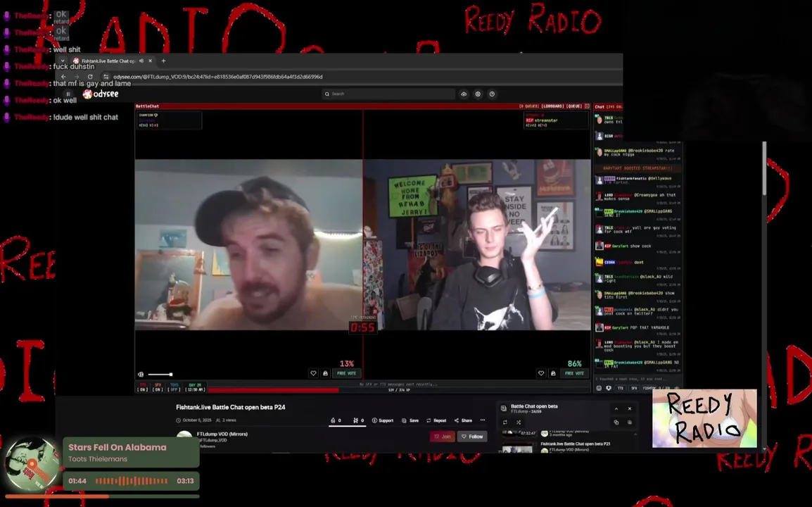Click the page vertical scrollbar

click(764, 168)
